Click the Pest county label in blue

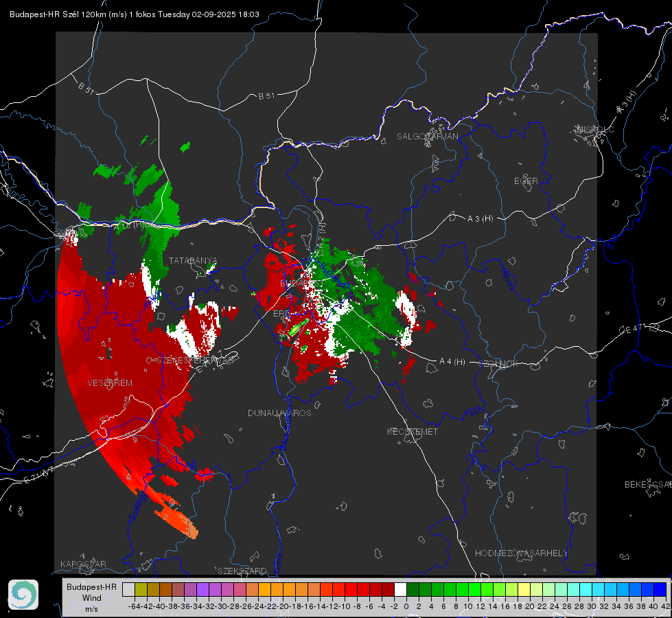click(473, 413)
